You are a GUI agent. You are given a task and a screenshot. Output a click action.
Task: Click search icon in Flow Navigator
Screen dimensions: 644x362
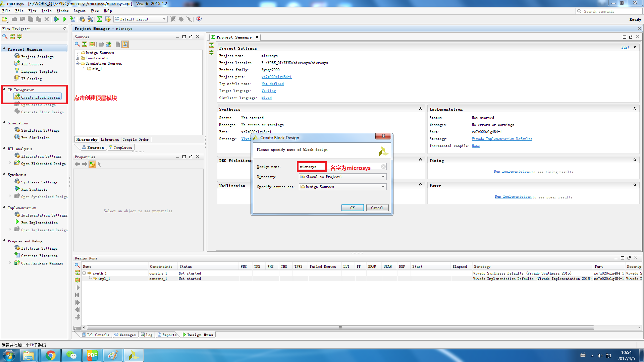(5, 36)
